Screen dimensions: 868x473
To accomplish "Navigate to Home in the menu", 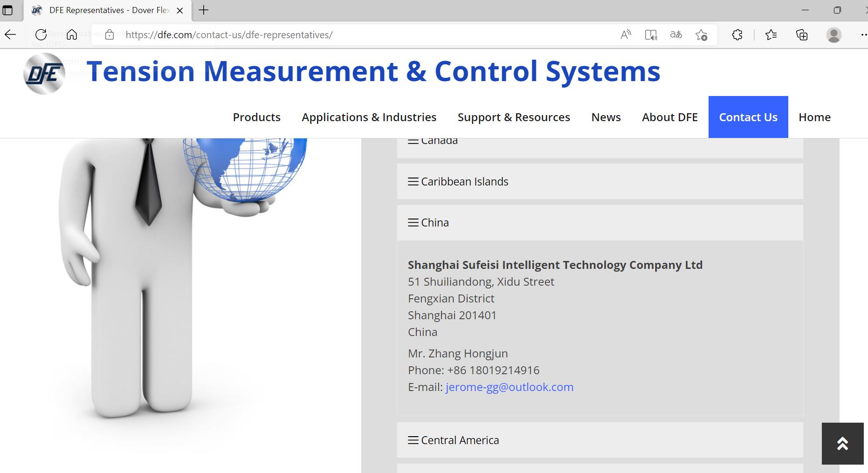I will click(x=814, y=117).
